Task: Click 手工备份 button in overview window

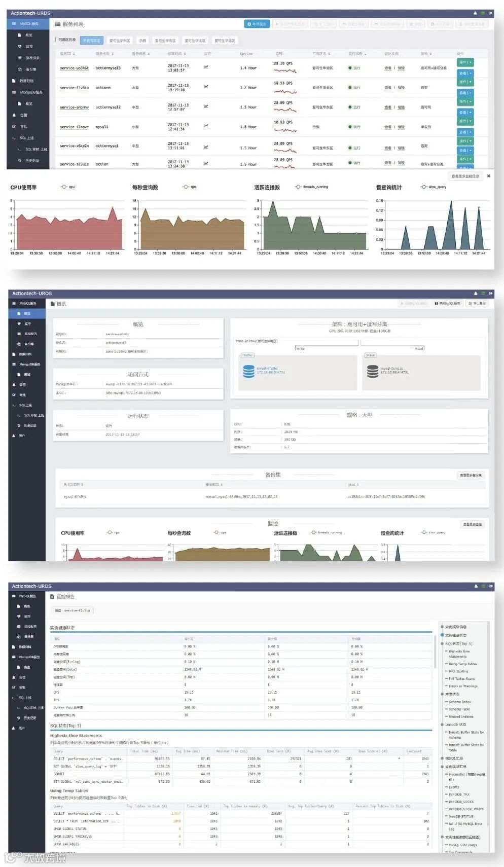Action: click(477, 303)
